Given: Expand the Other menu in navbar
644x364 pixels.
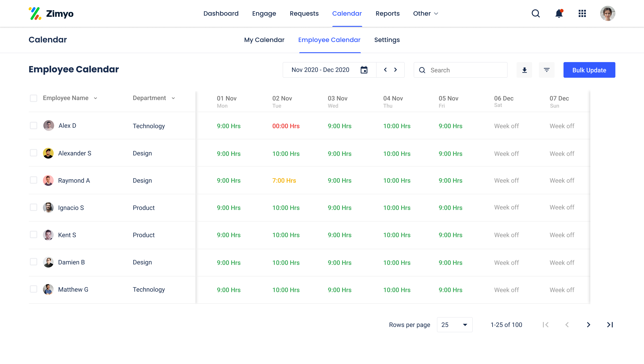Looking at the screenshot, I should click(426, 13).
